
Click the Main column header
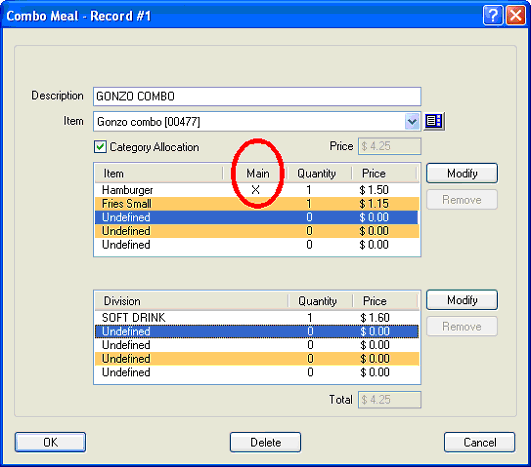pos(257,173)
